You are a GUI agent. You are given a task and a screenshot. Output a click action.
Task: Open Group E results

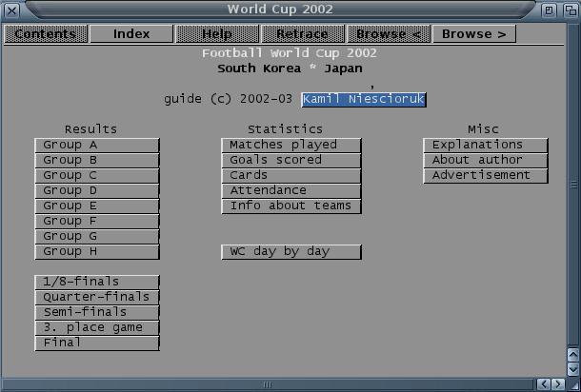click(x=97, y=206)
